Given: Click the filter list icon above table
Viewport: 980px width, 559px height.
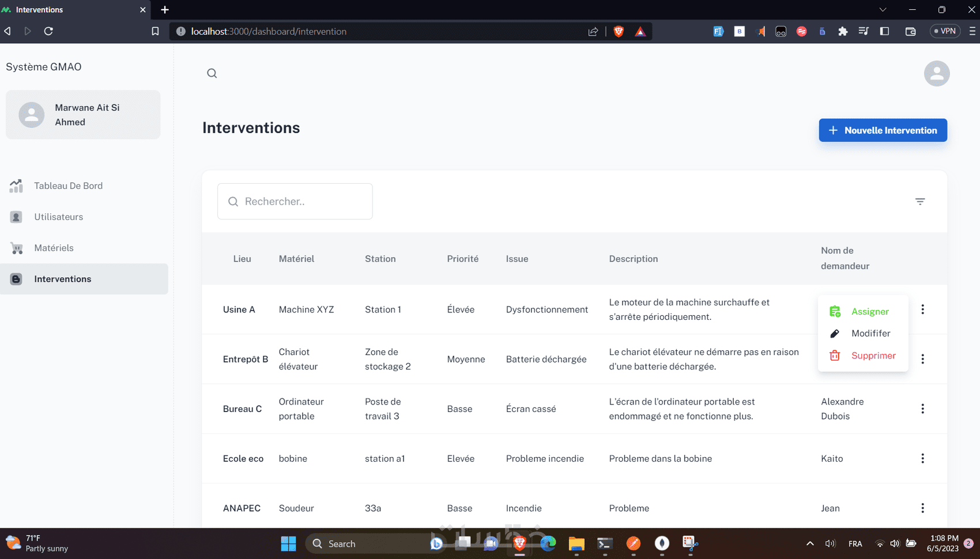Looking at the screenshot, I should point(920,202).
